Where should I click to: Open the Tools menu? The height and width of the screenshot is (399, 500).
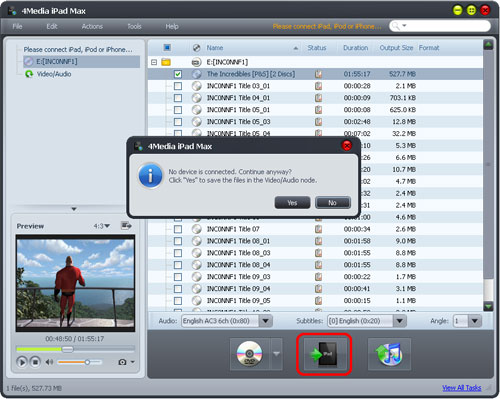coord(134,26)
